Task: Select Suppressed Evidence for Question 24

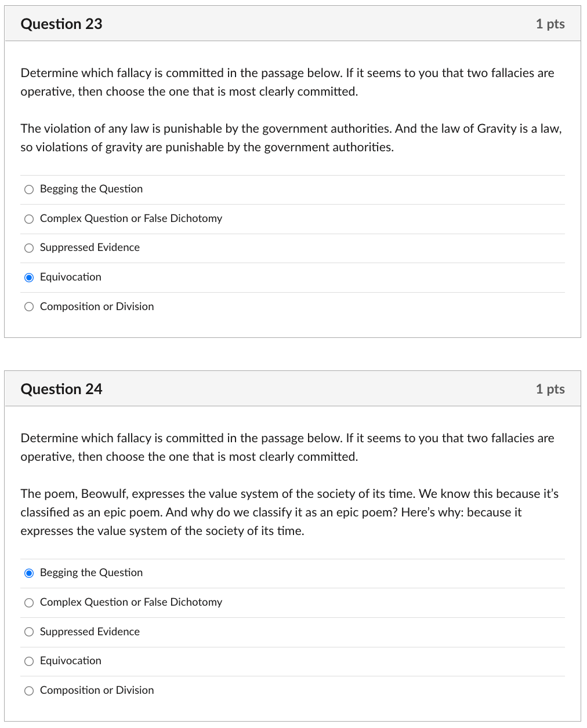Action: click(x=29, y=632)
